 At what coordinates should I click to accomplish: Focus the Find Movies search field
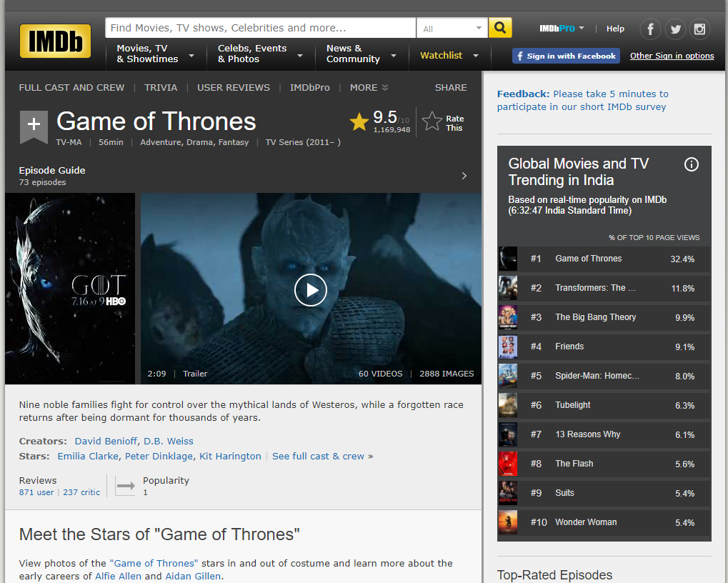pos(261,28)
